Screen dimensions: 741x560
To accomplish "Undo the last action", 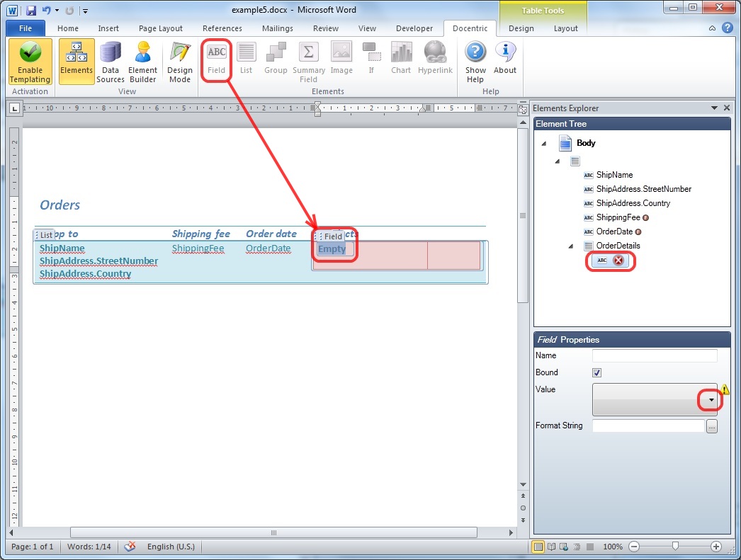I will [46, 10].
